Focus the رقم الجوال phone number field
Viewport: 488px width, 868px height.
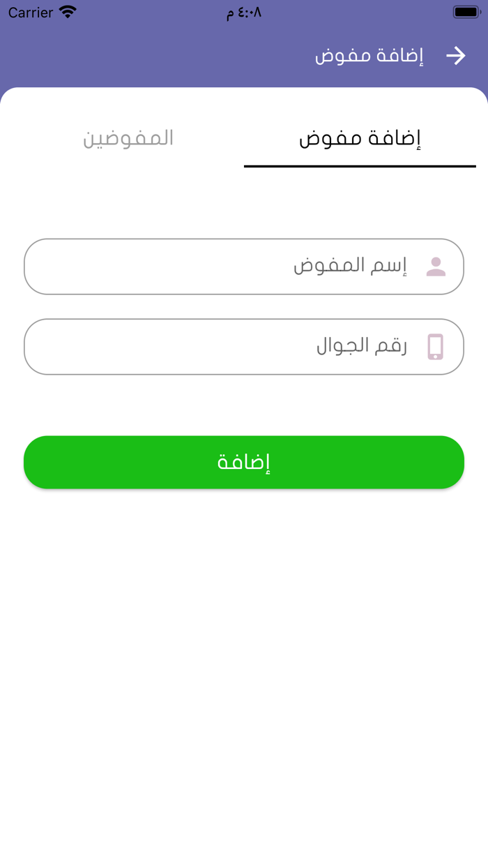(244, 347)
